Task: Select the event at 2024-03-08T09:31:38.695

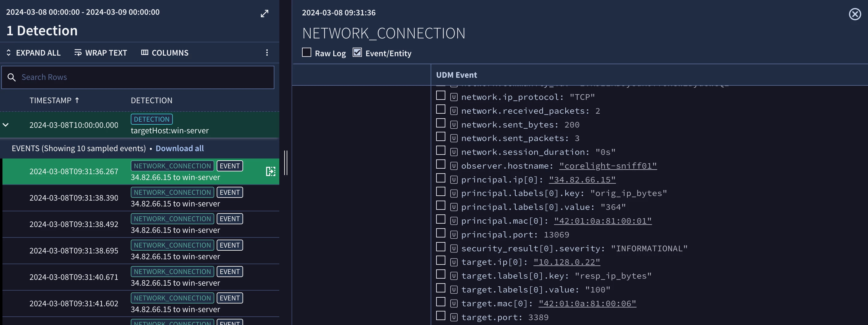Action: [141, 250]
